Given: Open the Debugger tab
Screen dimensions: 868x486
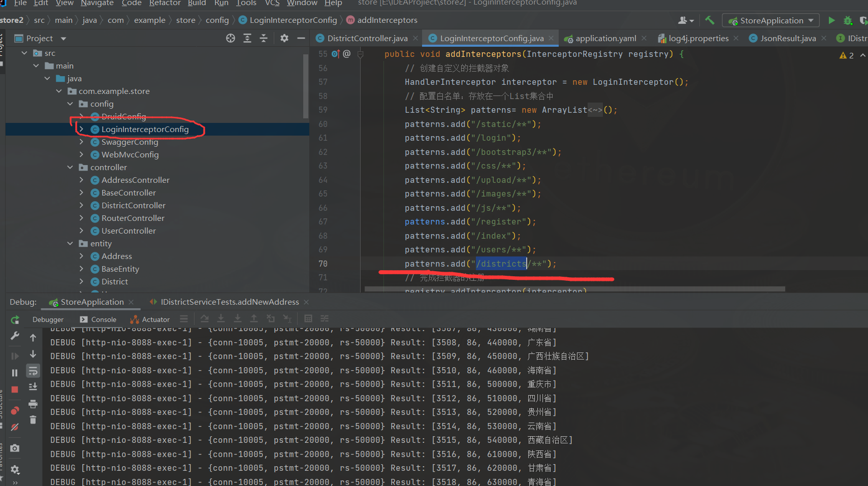Looking at the screenshot, I should point(48,319).
